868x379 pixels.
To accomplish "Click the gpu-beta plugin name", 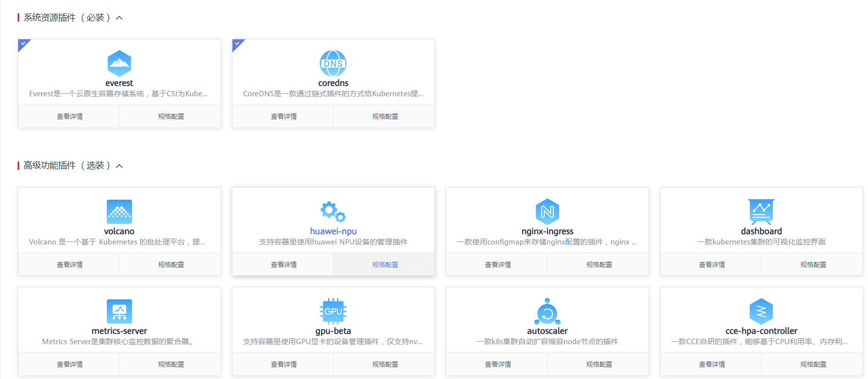I will (x=333, y=331).
